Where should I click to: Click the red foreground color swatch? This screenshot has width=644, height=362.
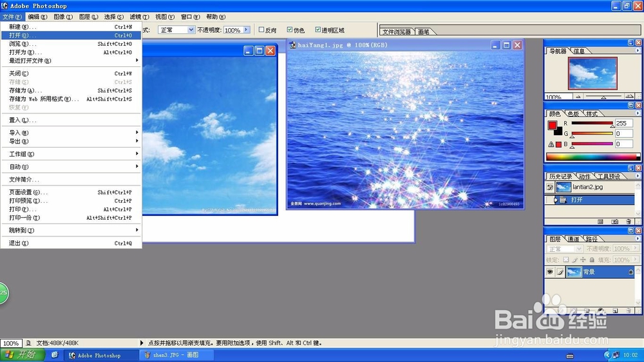[552, 126]
